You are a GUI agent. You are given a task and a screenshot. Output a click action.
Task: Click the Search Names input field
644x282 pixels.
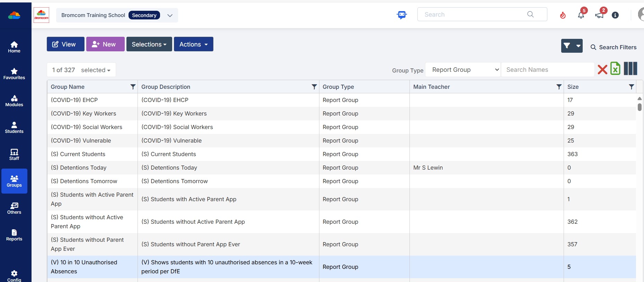point(547,70)
